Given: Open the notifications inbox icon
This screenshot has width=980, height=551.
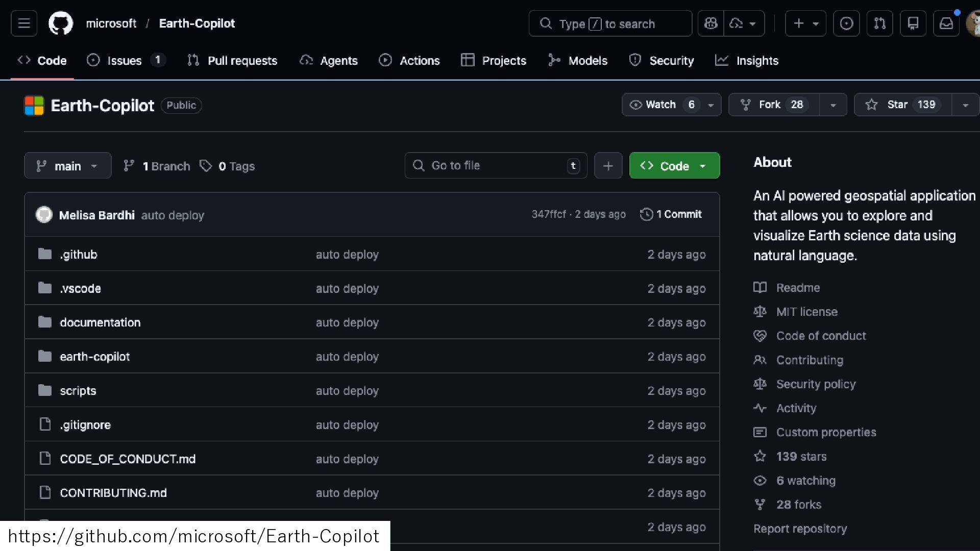Looking at the screenshot, I should click(x=946, y=23).
